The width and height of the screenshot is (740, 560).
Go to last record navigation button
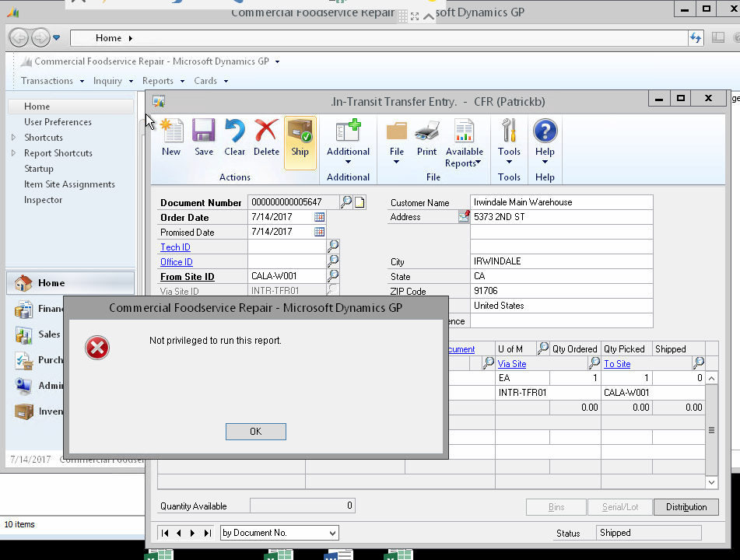point(207,533)
